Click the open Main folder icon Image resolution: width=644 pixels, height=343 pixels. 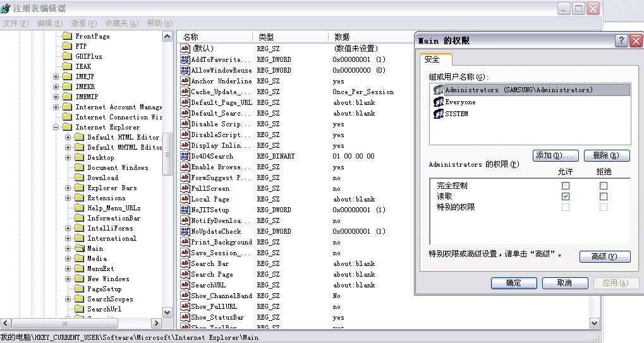click(79, 248)
